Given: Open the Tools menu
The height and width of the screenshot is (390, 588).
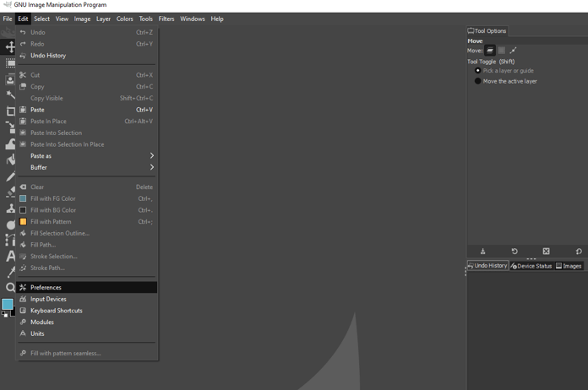Looking at the screenshot, I should tap(145, 19).
